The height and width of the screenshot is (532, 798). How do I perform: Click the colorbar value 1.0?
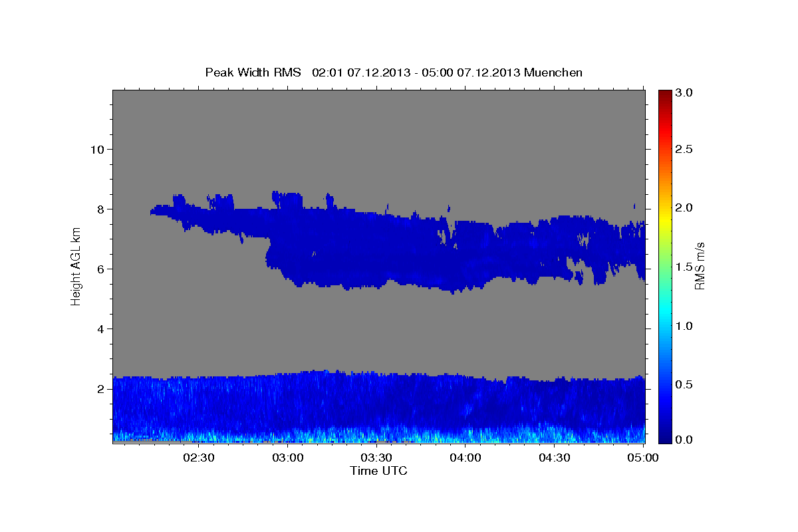click(x=685, y=326)
